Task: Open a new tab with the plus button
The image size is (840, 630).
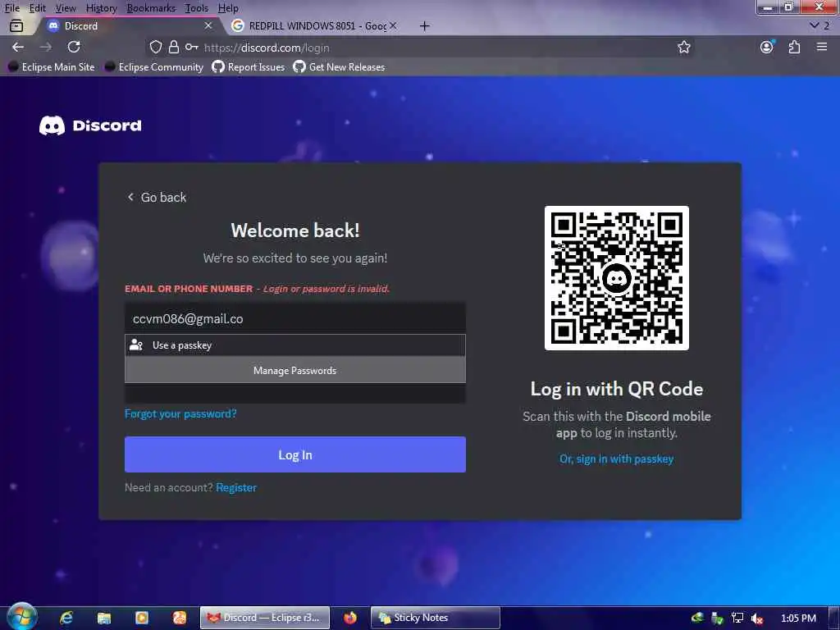Action: coord(424,25)
